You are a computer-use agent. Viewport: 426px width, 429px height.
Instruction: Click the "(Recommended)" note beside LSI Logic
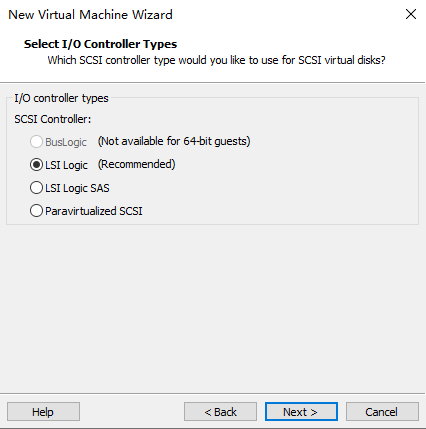[136, 164]
